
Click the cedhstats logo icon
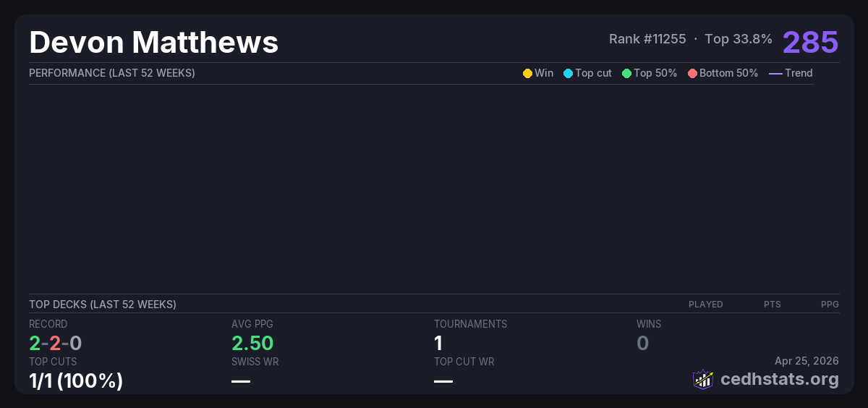702,379
